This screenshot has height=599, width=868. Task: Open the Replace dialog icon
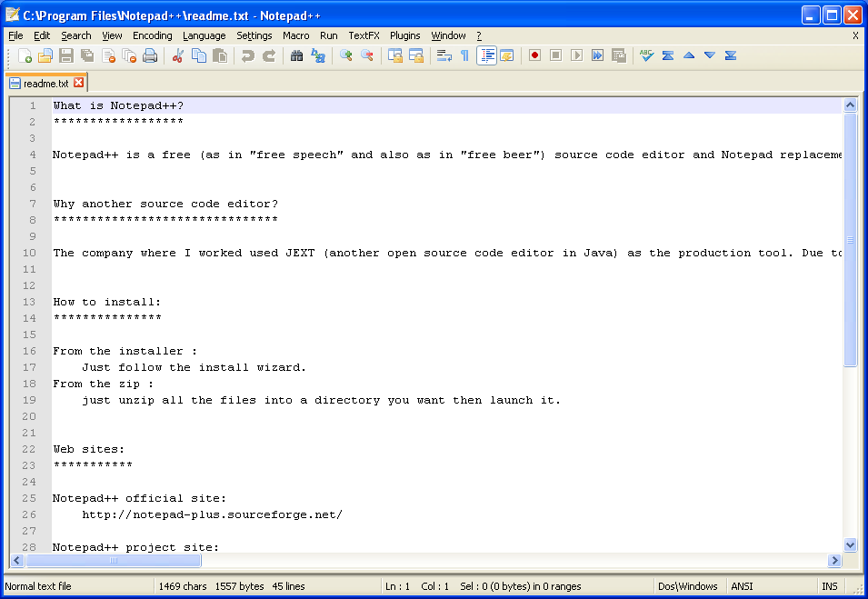coord(319,55)
